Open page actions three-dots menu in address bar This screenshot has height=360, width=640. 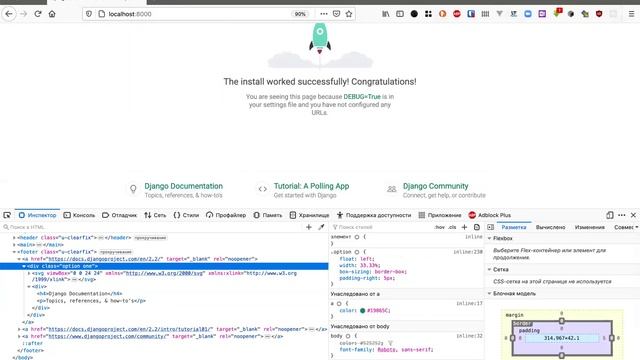click(x=324, y=14)
